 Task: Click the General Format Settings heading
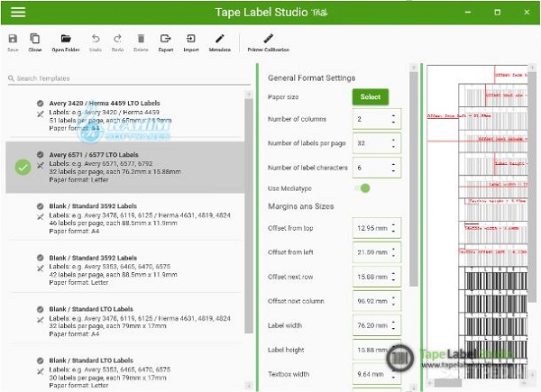coord(312,77)
